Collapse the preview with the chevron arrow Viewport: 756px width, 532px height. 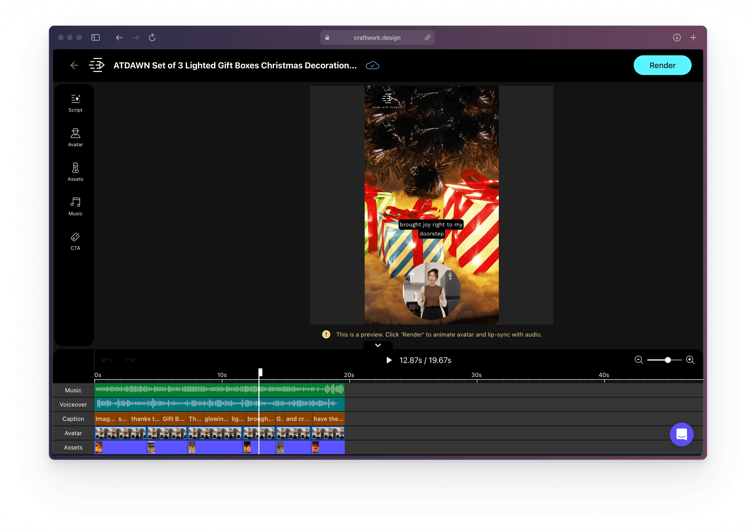[x=378, y=345]
